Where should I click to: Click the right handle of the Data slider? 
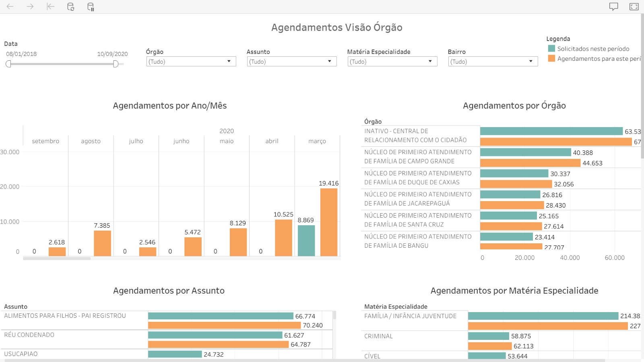116,64
